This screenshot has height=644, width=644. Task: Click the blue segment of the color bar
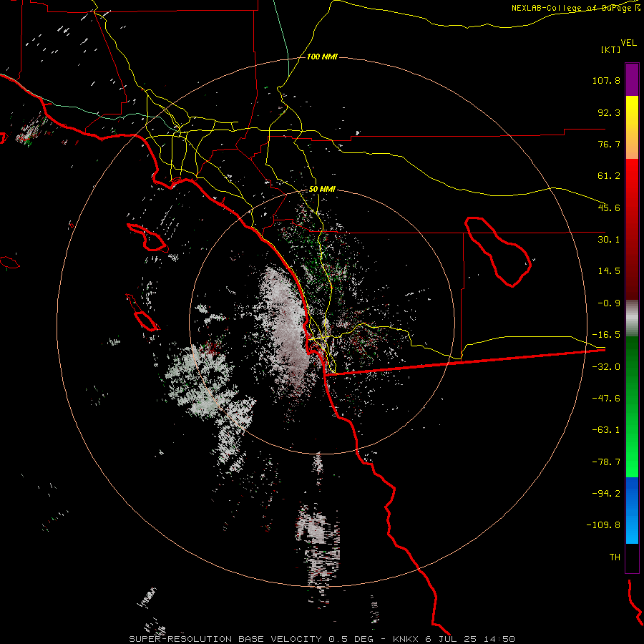[x=632, y=510]
